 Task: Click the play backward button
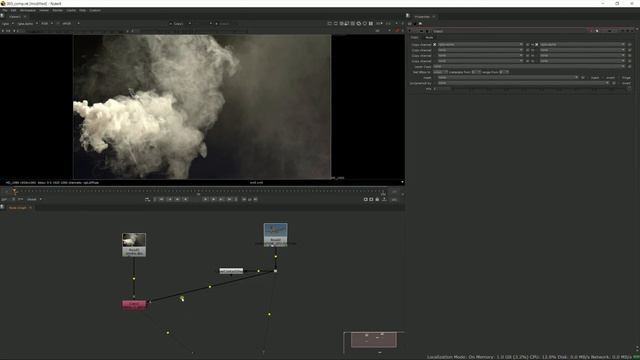coord(185,200)
